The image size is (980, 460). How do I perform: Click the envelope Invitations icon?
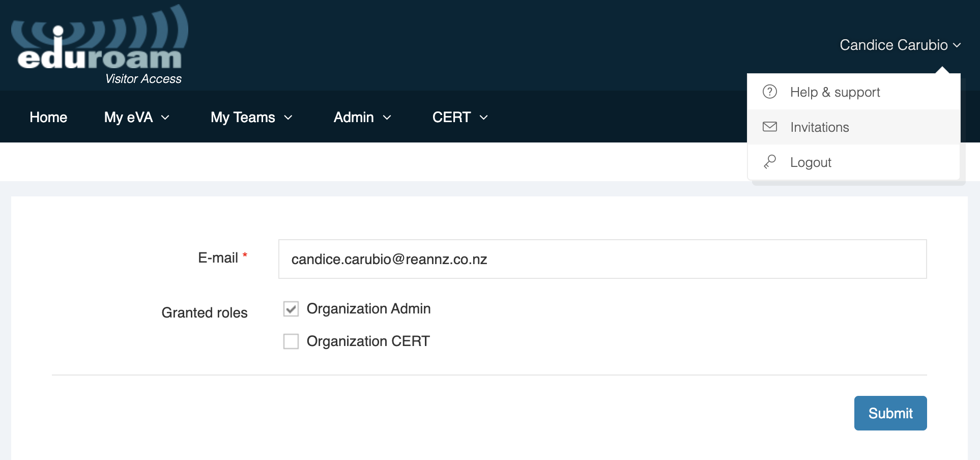point(770,127)
